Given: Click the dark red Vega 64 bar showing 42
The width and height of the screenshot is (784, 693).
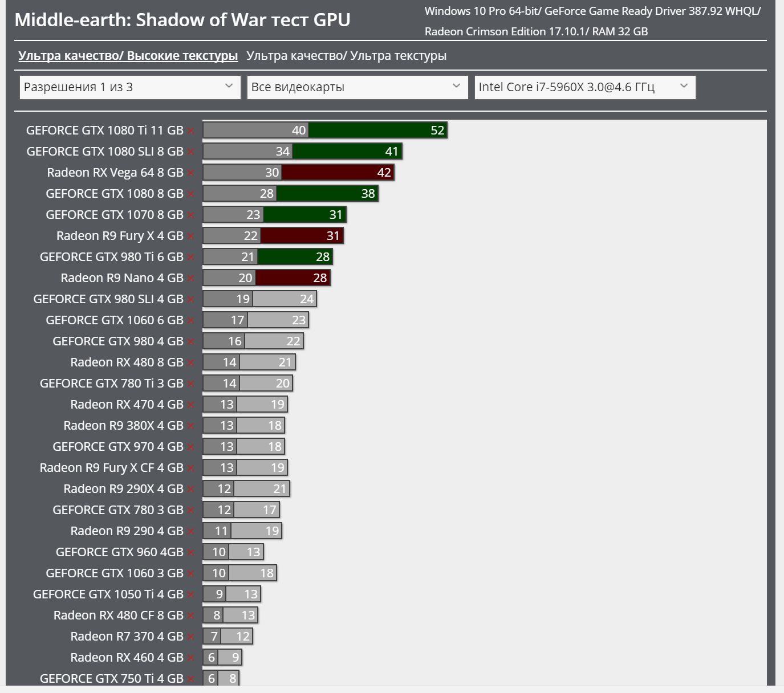Looking at the screenshot, I should 337,173.
